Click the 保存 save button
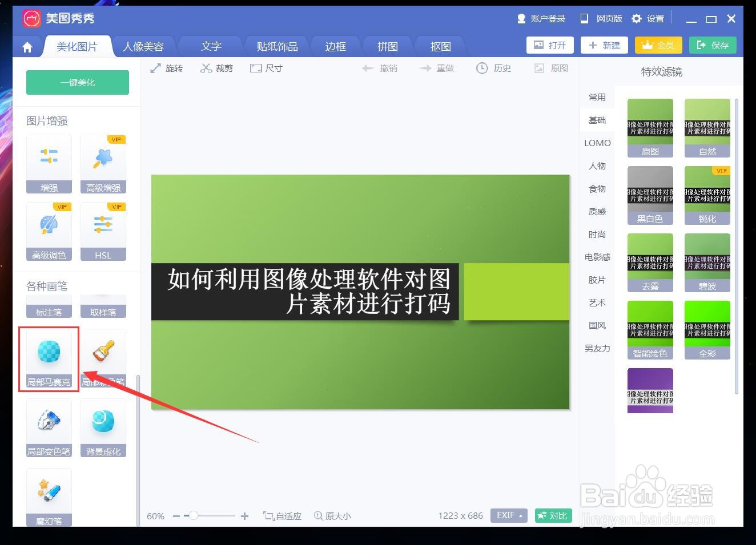Viewport: 756px width, 545px height. point(713,45)
